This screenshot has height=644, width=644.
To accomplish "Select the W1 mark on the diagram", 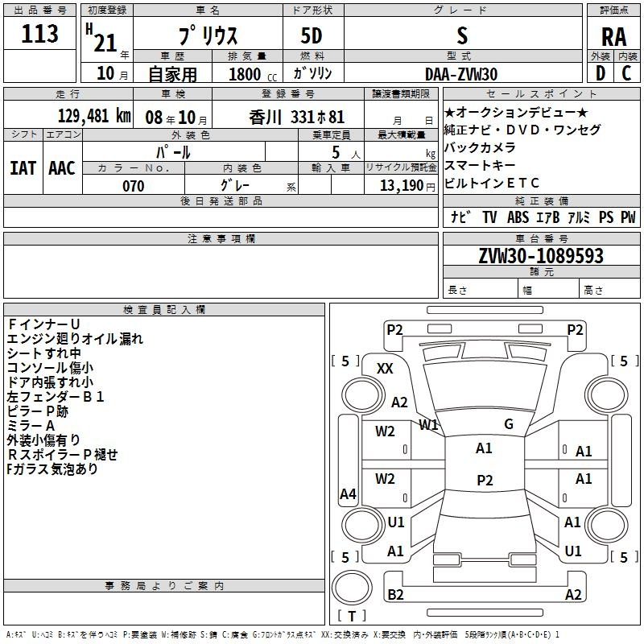I will coord(428,425).
